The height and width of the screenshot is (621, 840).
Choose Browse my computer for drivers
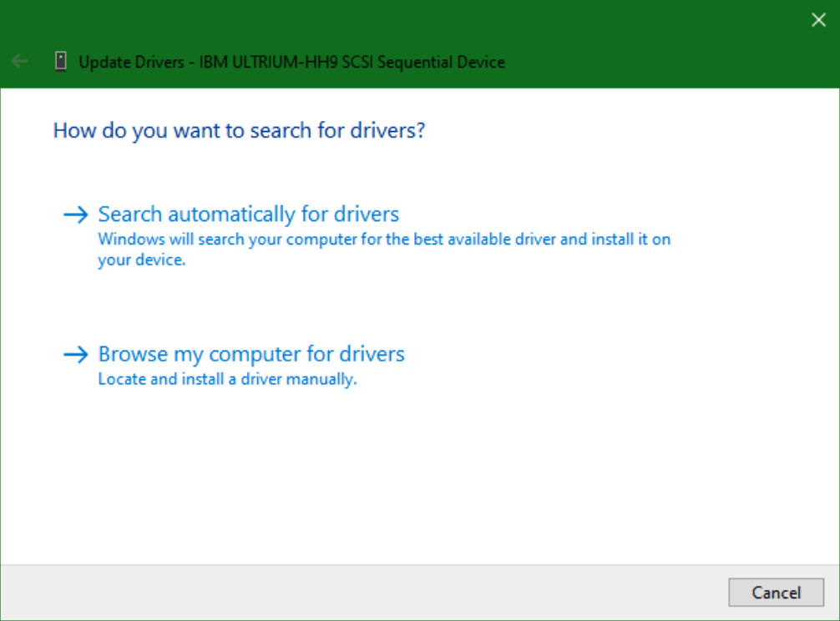(x=251, y=354)
